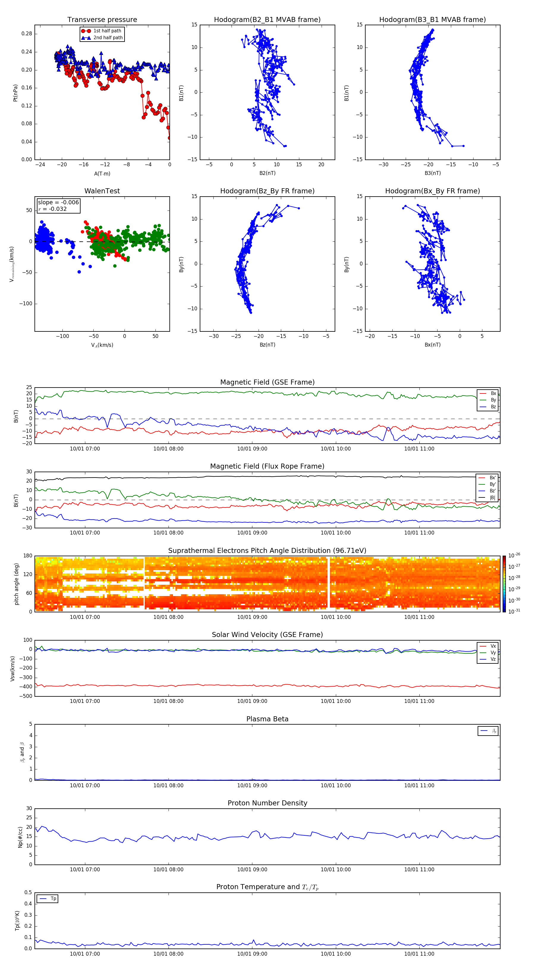The height and width of the screenshot is (980, 535).
Task: Click the 'Proton Temperature and Te/Tp' title
Action: (267, 887)
